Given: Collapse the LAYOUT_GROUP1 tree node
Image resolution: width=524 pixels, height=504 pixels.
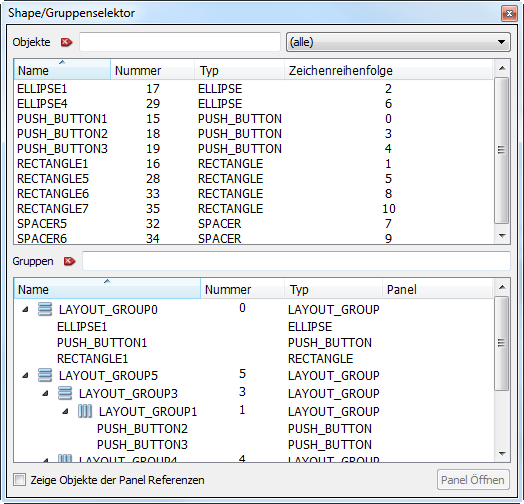Looking at the screenshot, I should tap(65, 411).
